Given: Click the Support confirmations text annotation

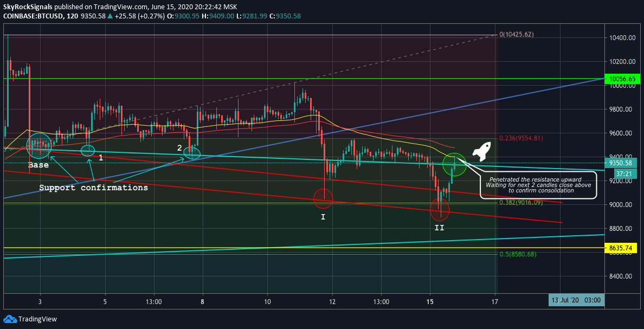Looking at the screenshot, I should [x=93, y=188].
